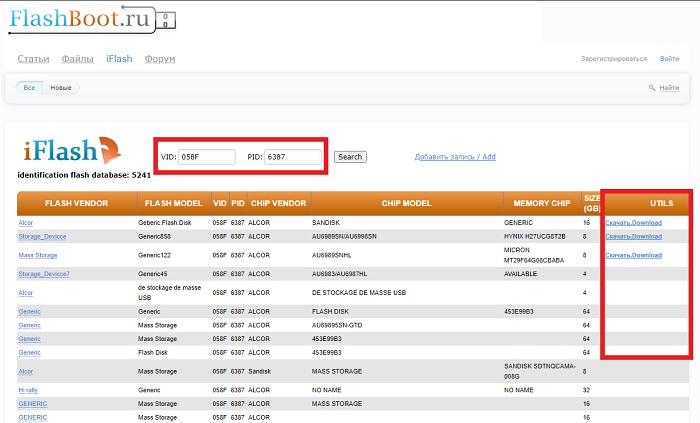Image resolution: width=700 pixels, height=423 pixels.
Task: Download utility for Geberic Flash Disk row
Action: [633, 222]
